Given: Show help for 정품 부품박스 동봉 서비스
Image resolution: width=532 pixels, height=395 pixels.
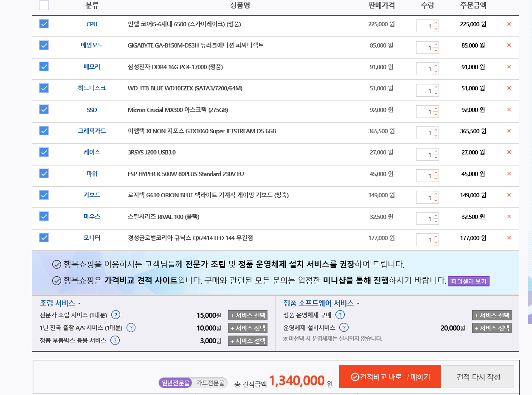Looking at the screenshot, I should point(115,340).
